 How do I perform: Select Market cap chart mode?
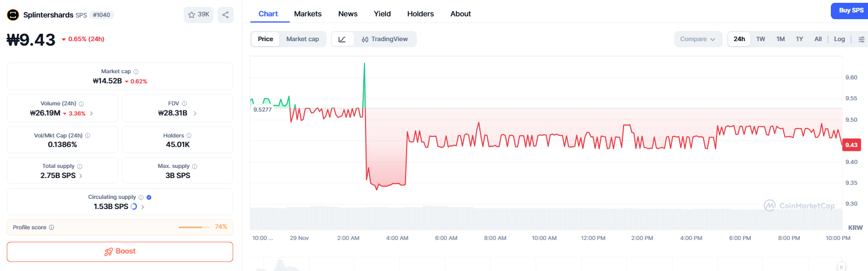pyautogui.click(x=302, y=39)
